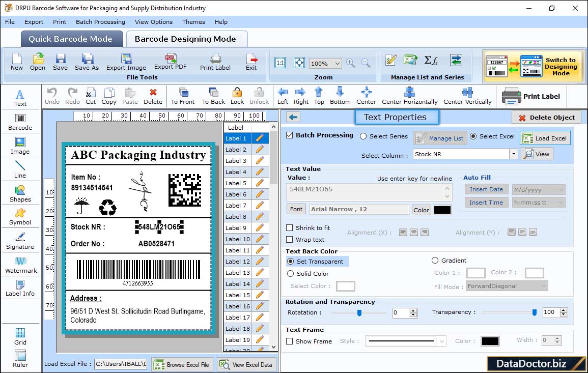Open the Export menu

pyautogui.click(x=34, y=22)
